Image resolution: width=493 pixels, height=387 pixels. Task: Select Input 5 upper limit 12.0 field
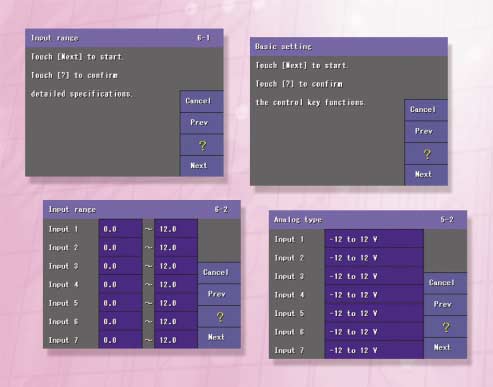pyautogui.click(x=176, y=303)
